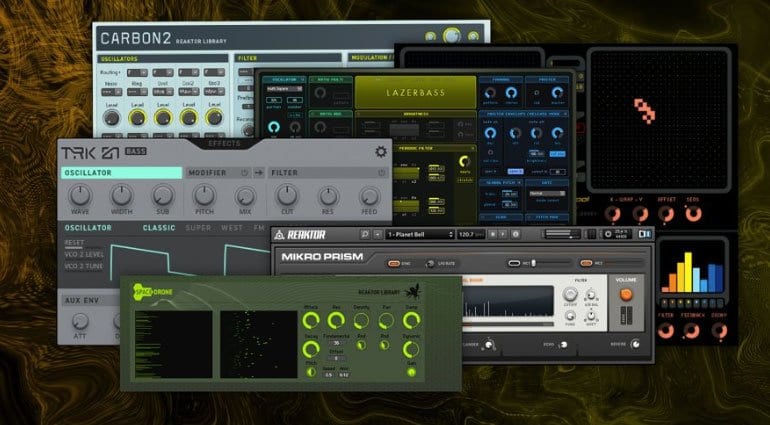Click the FEED knob in TRK-01
The image size is (770, 425).
[369, 197]
